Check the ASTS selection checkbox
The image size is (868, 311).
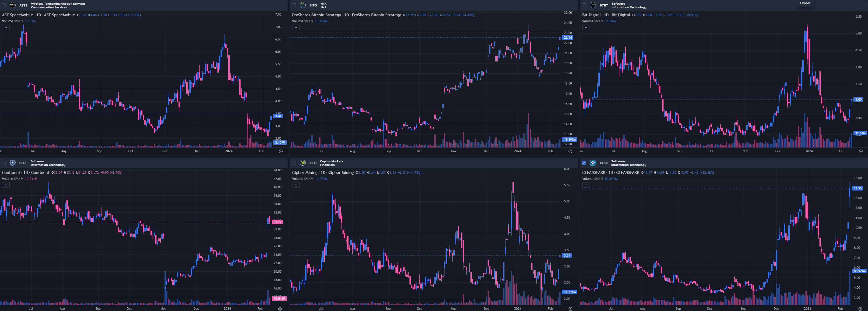(4, 5)
